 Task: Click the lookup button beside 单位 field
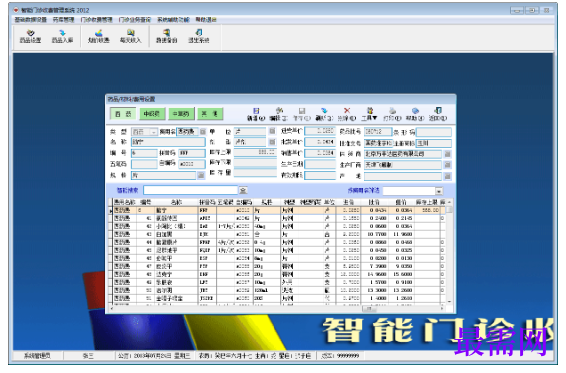[272, 131]
